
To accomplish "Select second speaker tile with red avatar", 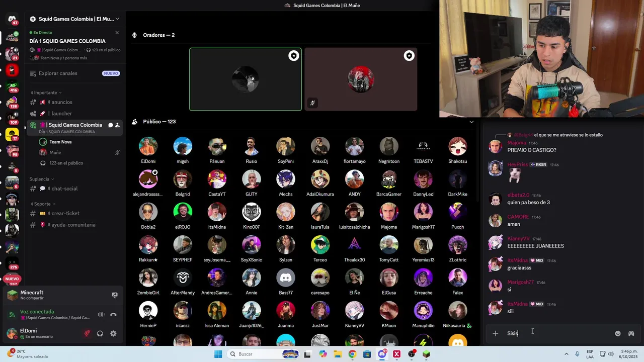I will tap(361, 79).
